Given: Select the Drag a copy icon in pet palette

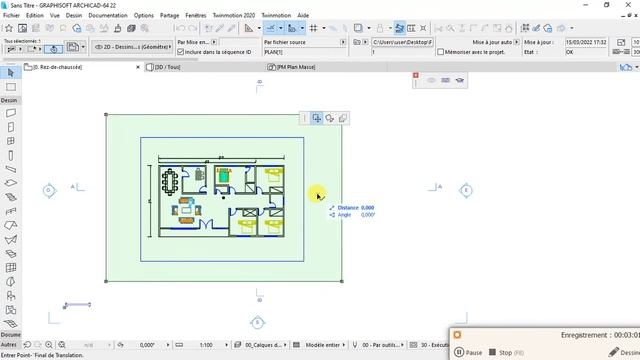Looking at the screenshot, I should (x=343, y=118).
